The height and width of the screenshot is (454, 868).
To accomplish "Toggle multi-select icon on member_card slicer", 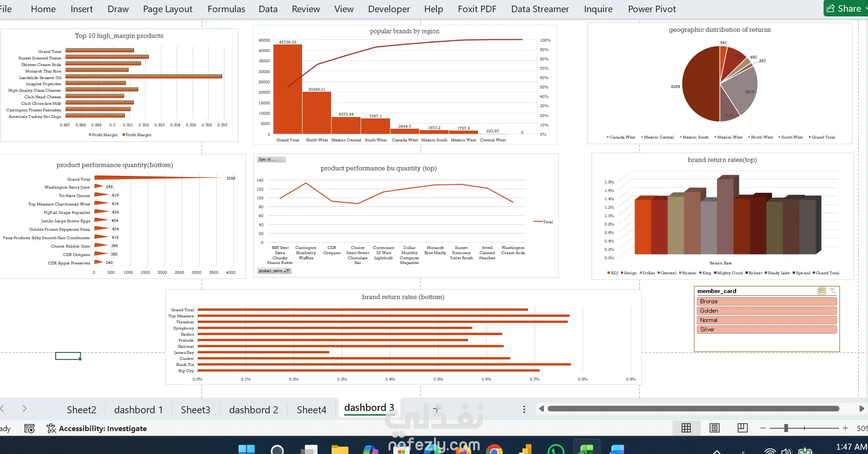I will pos(822,291).
